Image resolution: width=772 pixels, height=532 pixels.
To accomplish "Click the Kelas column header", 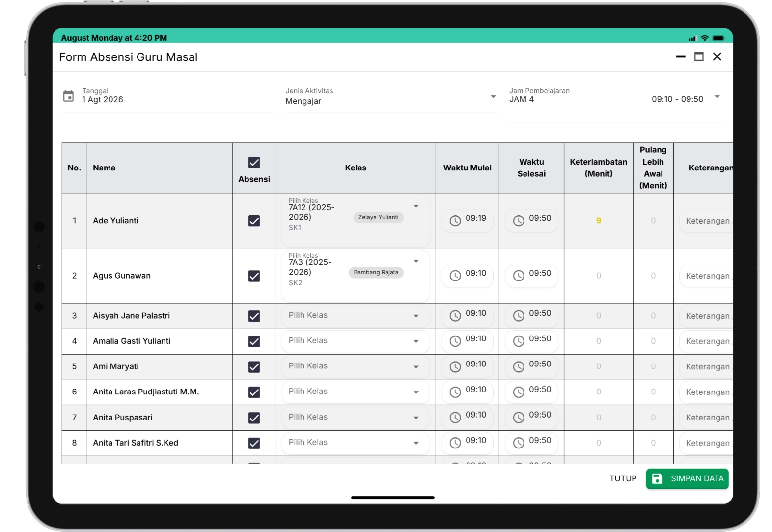I will (356, 168).
